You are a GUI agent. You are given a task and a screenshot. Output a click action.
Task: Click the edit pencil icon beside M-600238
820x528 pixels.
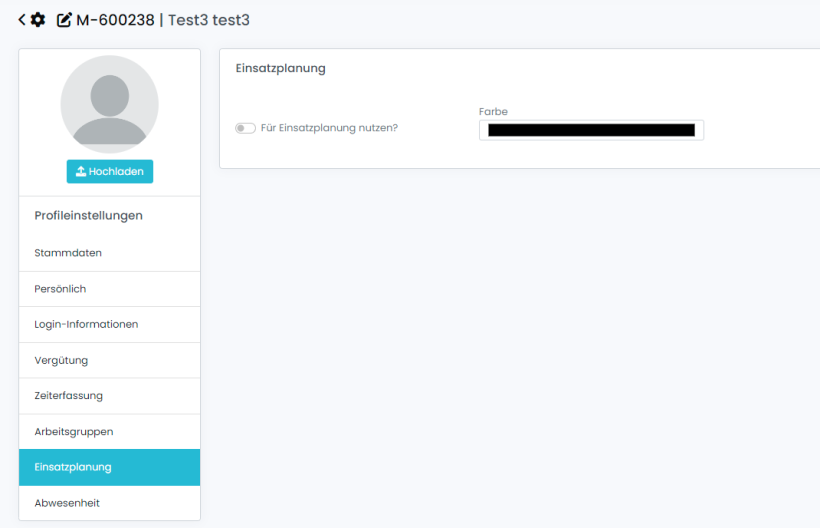tap(64, 19)
